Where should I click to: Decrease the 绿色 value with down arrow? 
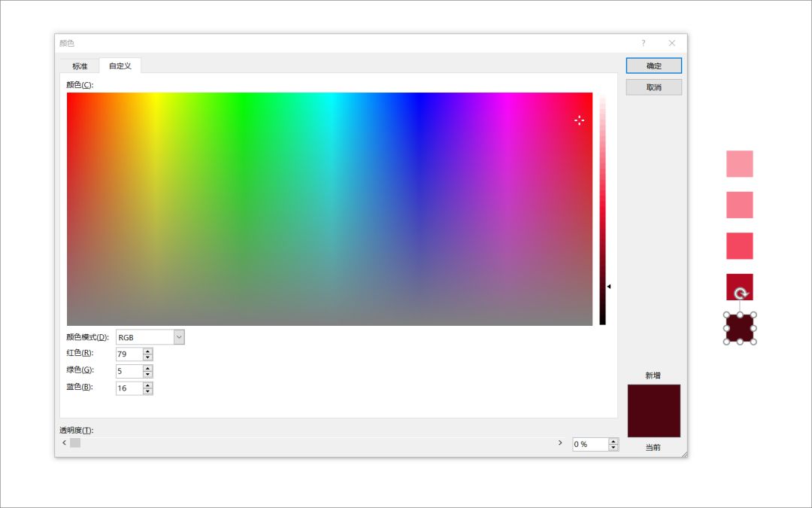tap(148, 375)
